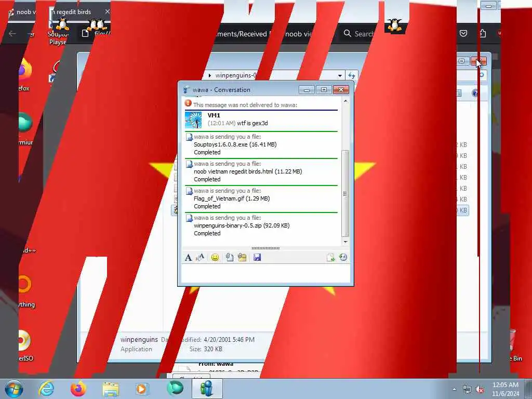Click the 'wtf is gex3d' message text
This screenshot has height=399, width=532.
(x=252, y=123)
